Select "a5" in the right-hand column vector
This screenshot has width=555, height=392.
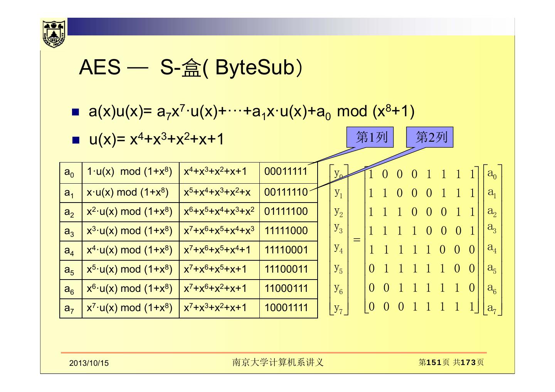coord(492,268)
